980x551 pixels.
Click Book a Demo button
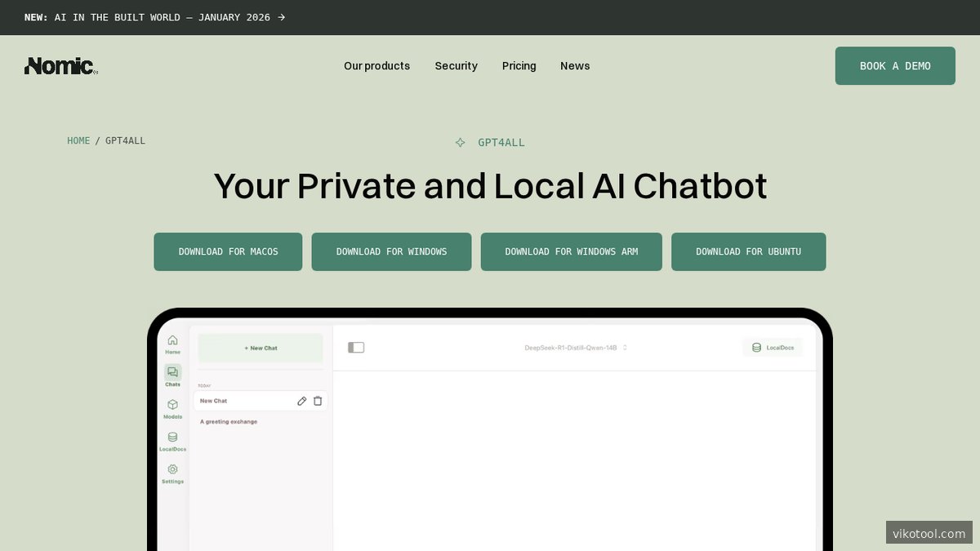(894, 66)
